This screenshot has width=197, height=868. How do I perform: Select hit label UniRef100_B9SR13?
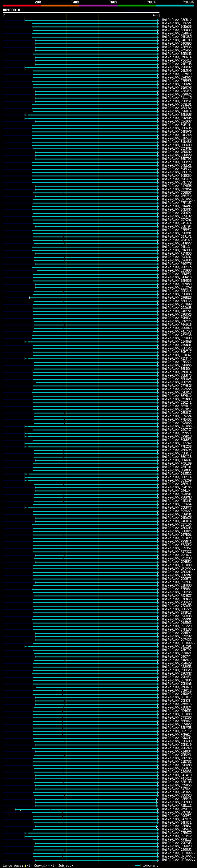[x=176, y=436]
